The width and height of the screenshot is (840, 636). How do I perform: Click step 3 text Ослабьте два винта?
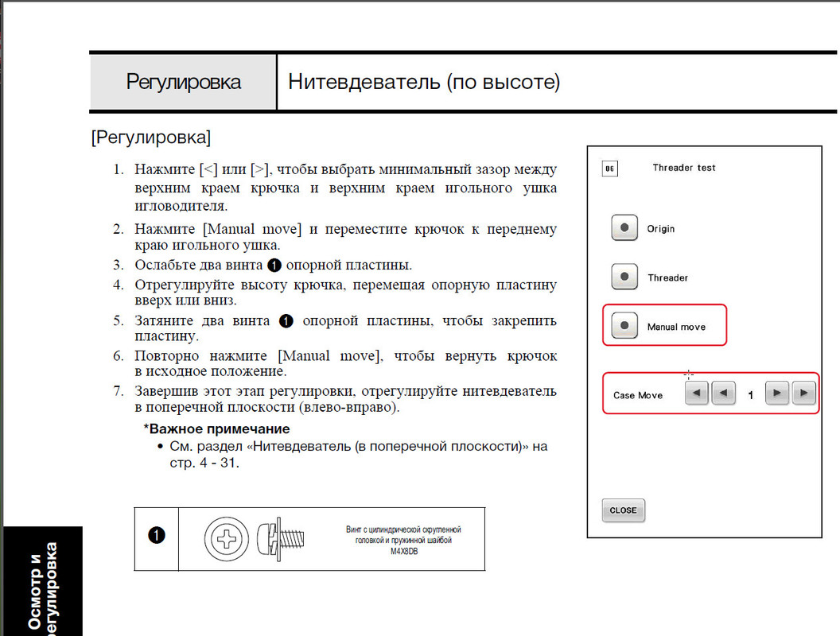tap(273, 265)
